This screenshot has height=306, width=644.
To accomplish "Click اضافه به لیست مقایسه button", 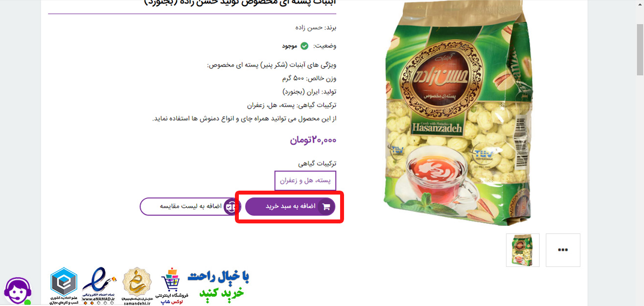I will 188,207.
